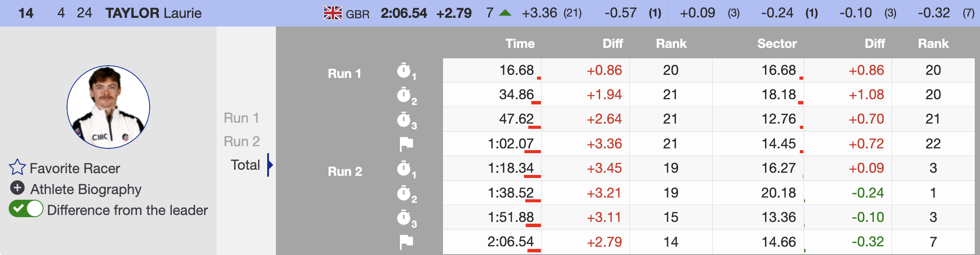Click the Great Britain flag icon

[333, 13]
